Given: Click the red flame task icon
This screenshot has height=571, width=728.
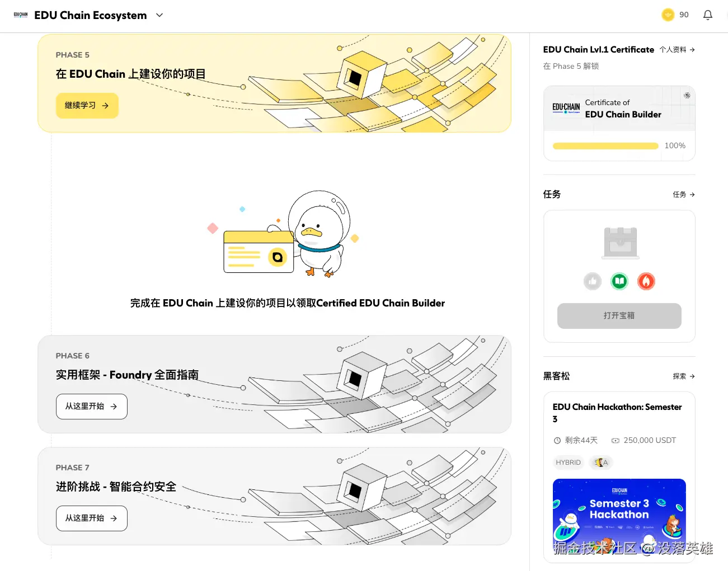Looking at the screenshot, I should coord(646,281).
